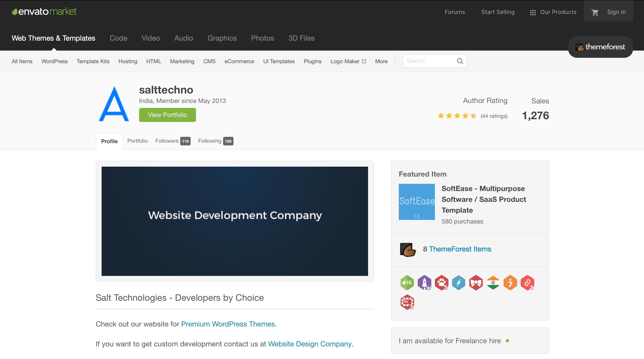Click the India flag hexagon badge
644x359 pixels.
(x=493, y=283)
